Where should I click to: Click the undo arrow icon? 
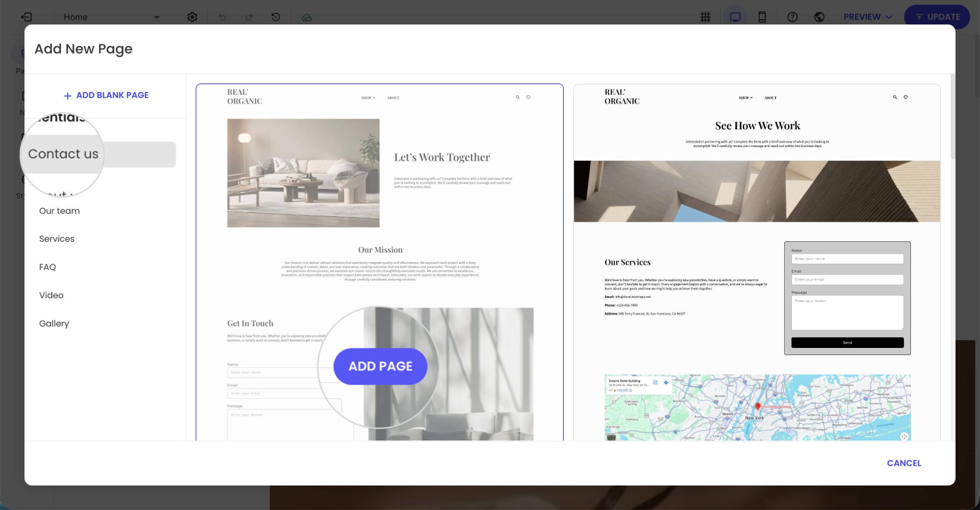(222, 17)
